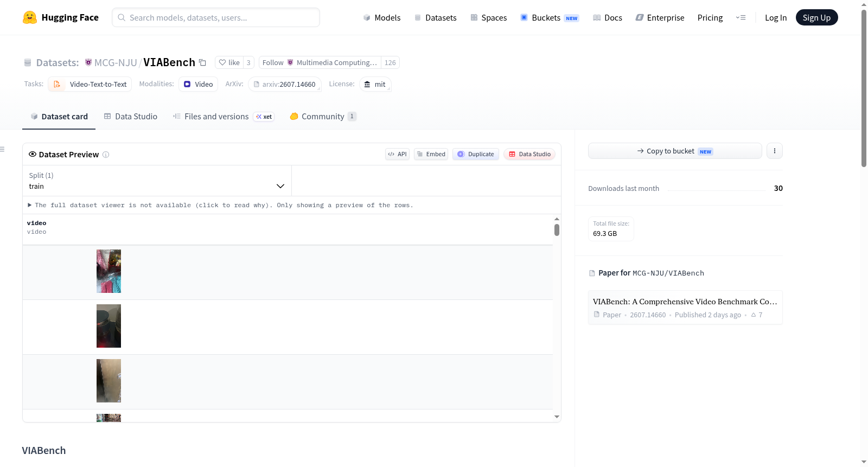This screenshot has width=868, height=467.
Task: Click the Datasets stack icon in the breadcrumb
Action: click(x=28, y=63)
